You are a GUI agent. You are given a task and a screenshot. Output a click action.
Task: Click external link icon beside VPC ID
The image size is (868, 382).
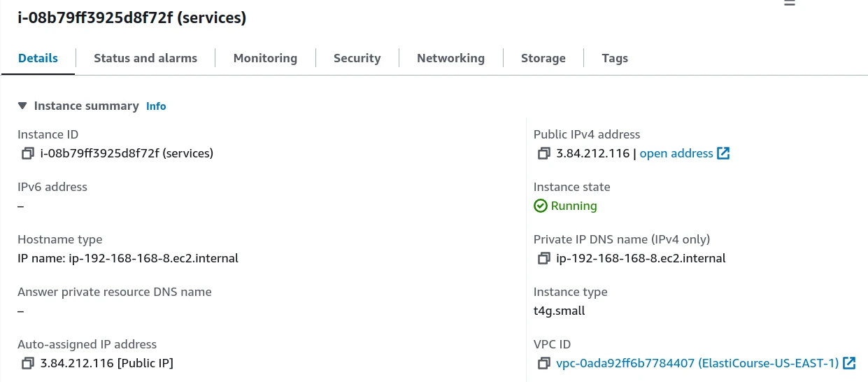click(849, 363)
